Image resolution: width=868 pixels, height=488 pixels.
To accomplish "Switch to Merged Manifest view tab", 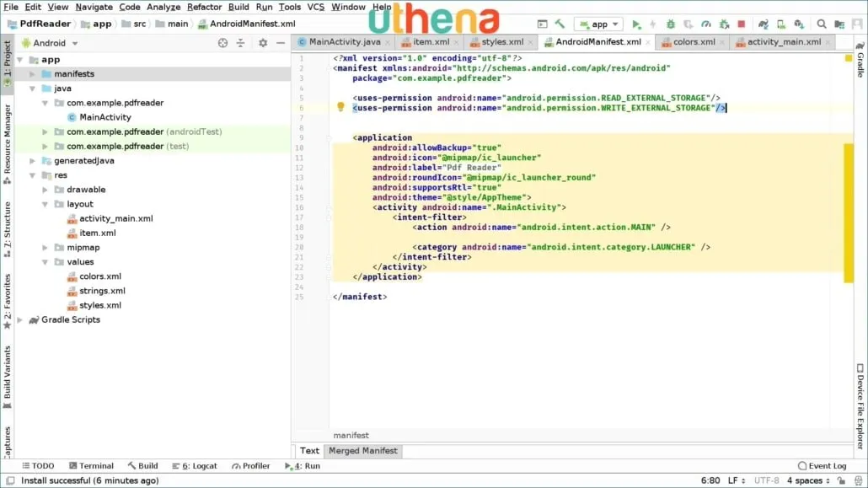I will pos(362,451).
